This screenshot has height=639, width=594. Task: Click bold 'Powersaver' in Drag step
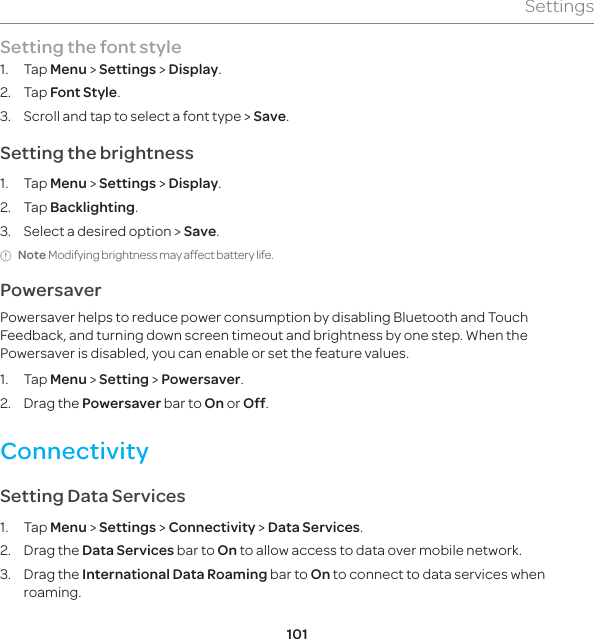(x=121, y=403)
